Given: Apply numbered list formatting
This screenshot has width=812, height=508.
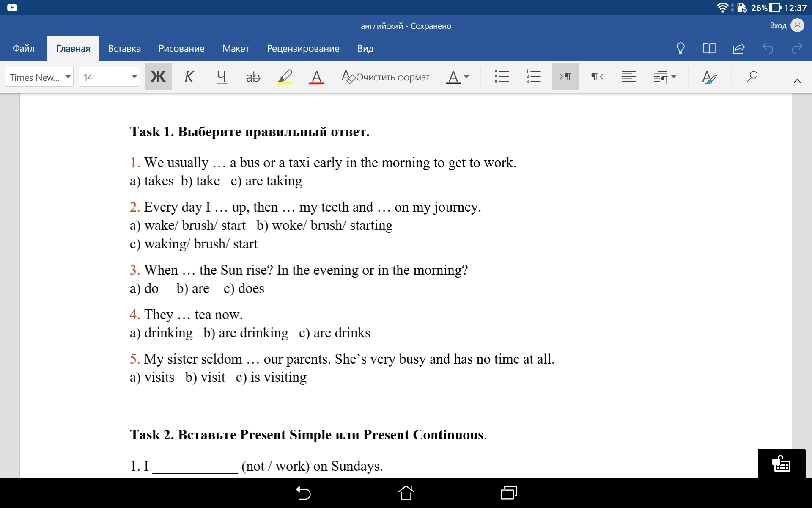Looking at the screenshot, I should tap(533, 77).
